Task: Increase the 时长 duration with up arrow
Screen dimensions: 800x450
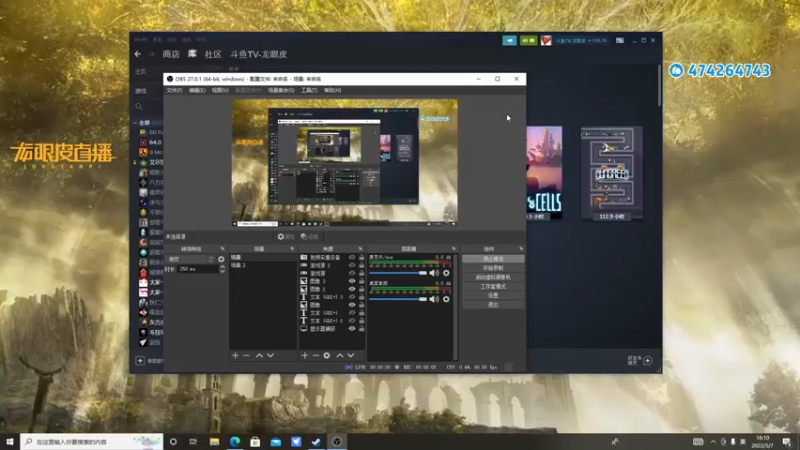Action: point(222,267)
